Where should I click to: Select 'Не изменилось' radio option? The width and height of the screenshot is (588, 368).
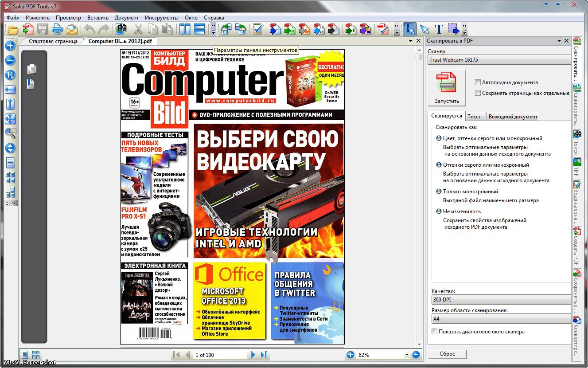[x=439, y=211]
